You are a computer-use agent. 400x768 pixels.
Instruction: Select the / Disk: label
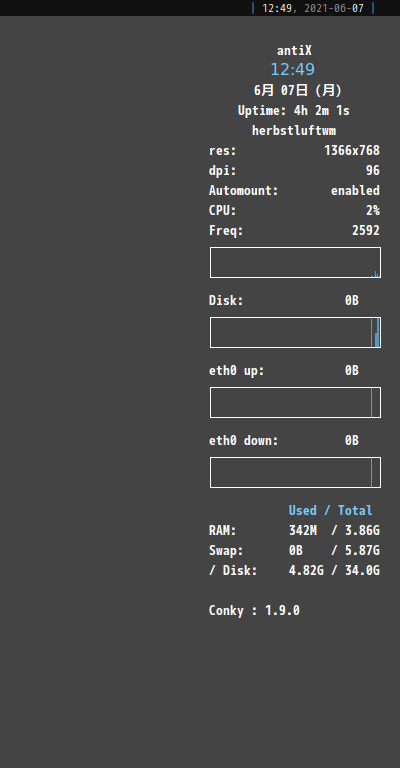point(233,571)
